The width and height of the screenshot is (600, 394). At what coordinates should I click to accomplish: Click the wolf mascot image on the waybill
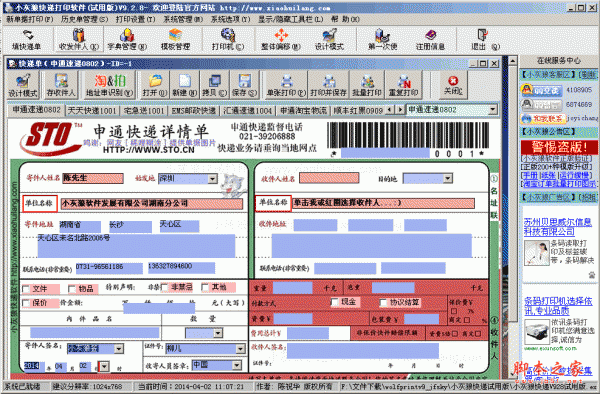233,185
